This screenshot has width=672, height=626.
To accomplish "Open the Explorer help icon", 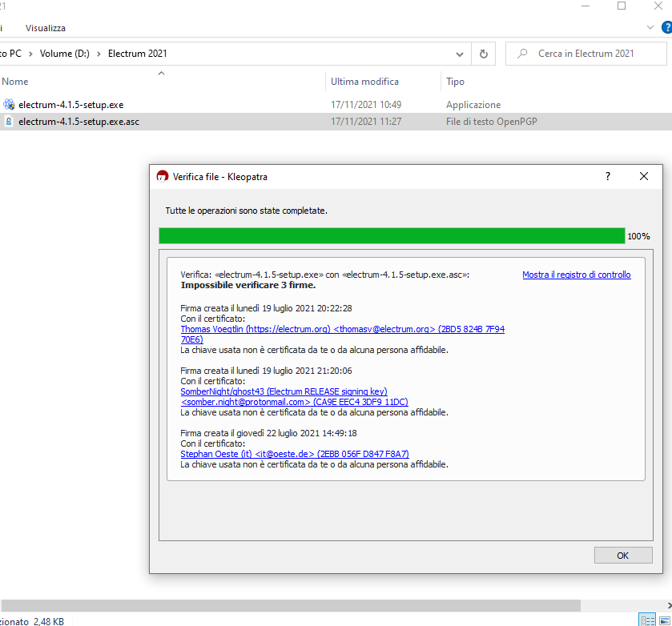I will pos(667,27).
